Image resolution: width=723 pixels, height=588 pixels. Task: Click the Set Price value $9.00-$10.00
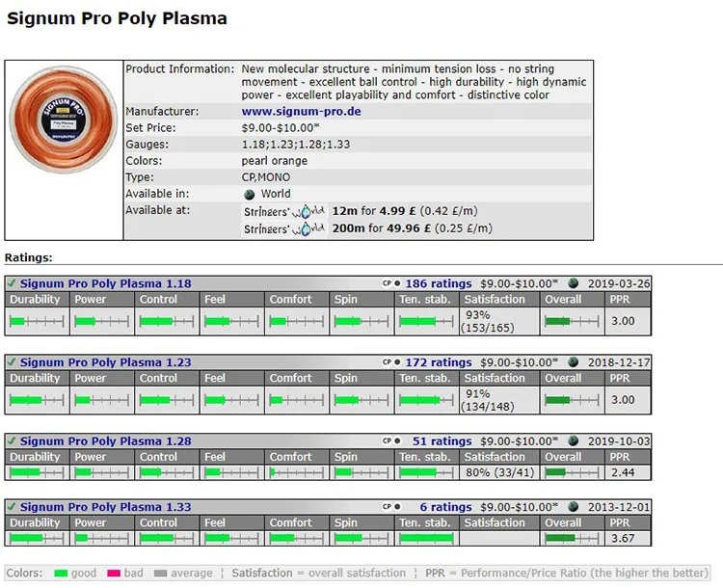click(x=280, y=128)
